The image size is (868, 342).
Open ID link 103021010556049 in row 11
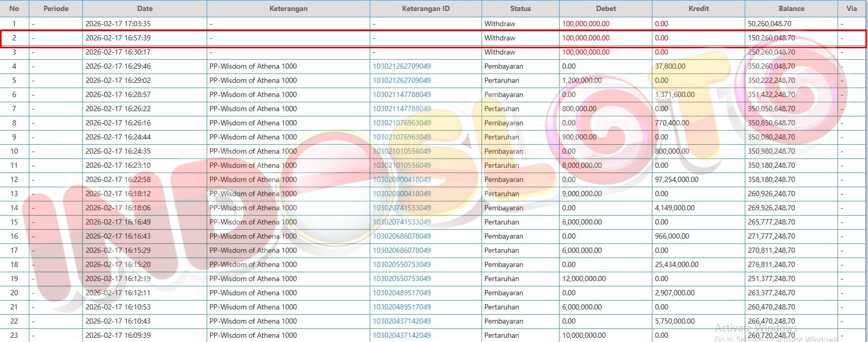coord(402,165)
